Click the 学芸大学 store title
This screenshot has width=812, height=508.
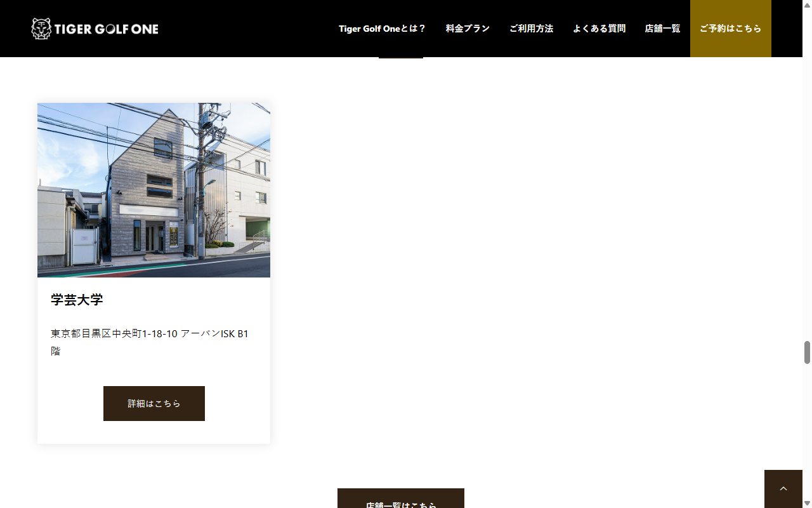coord(77,300)
